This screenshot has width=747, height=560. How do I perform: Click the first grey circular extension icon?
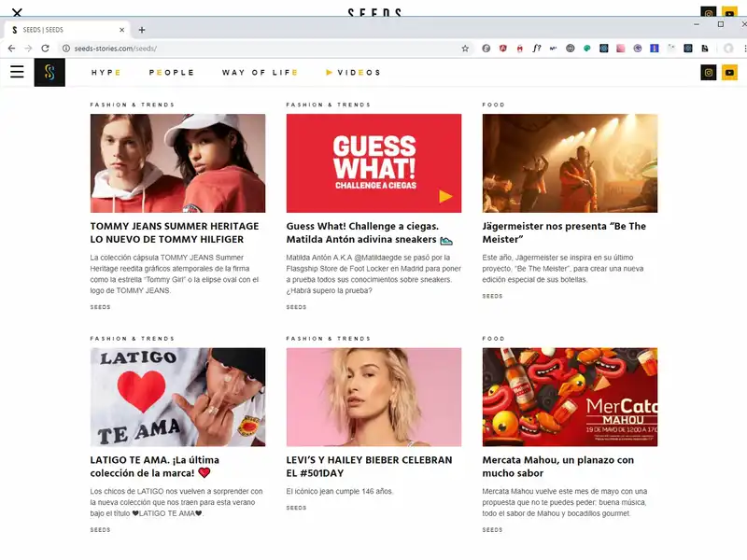pyautogui.click(x=486, y=49)
